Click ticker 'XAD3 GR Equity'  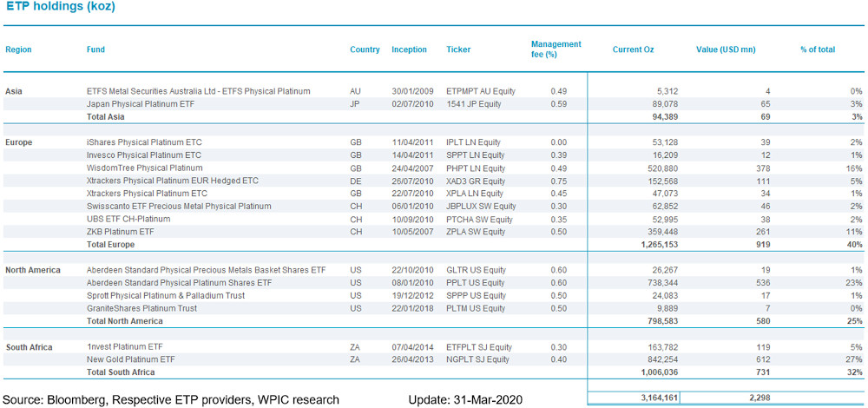[x=476, y=181]
